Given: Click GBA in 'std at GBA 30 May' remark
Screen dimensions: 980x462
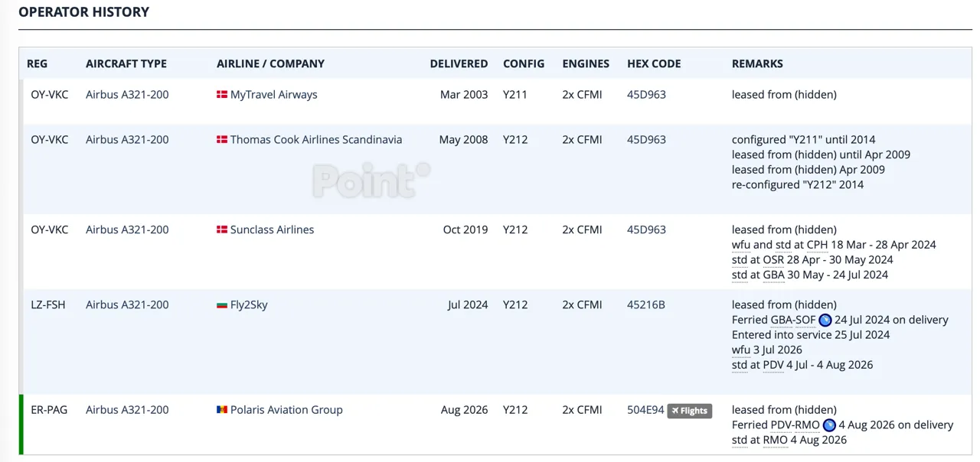Looking at the screenshot, I should (x=773, y=275).
